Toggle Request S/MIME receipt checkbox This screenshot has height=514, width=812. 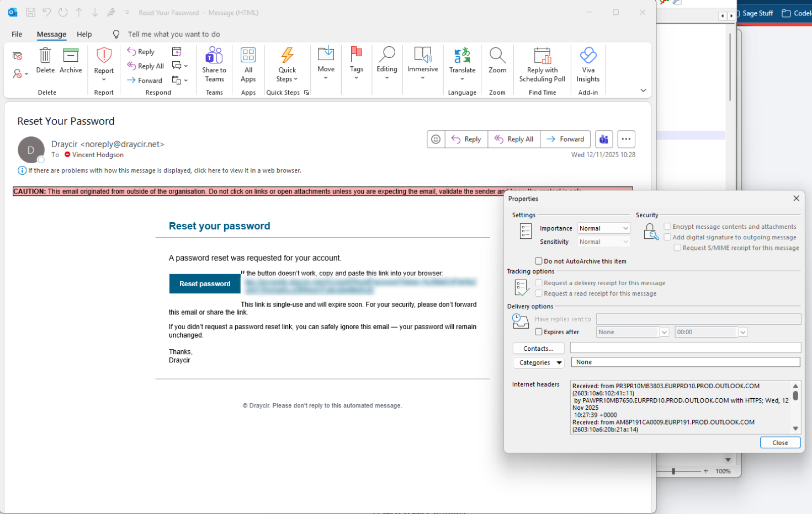point(677,248)
